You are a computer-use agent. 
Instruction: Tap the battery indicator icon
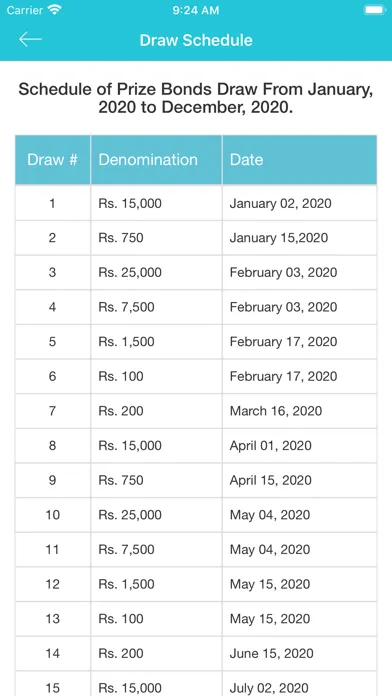pyautogui.click(x=375, y=10)
